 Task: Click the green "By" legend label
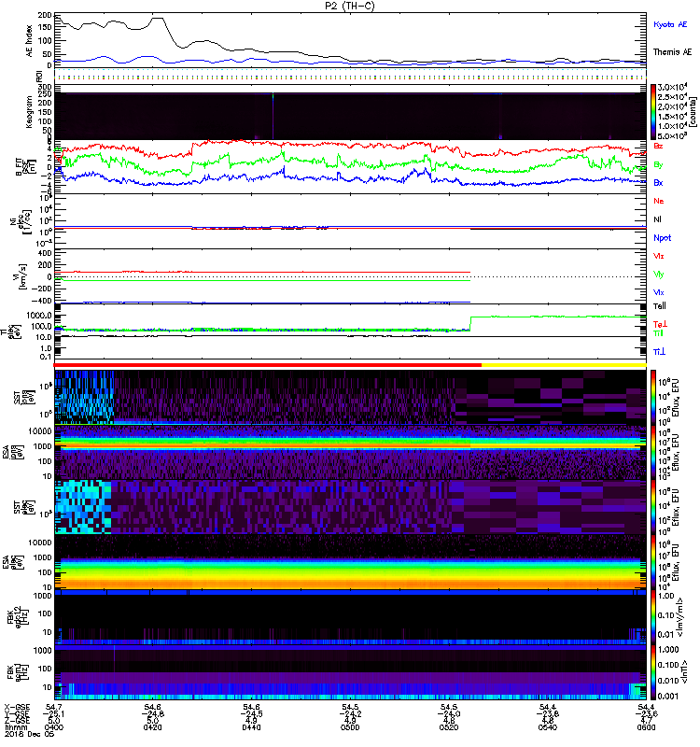[658, 165]
